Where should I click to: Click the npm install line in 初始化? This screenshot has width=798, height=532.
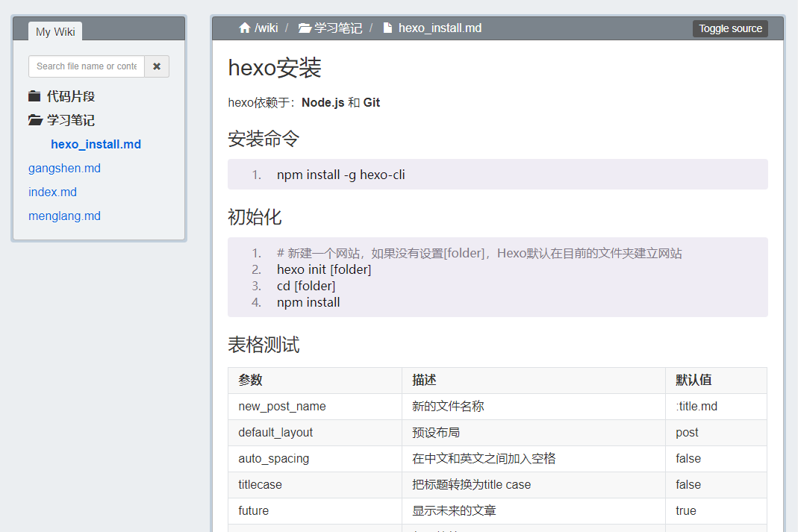(x=308, y=302)
